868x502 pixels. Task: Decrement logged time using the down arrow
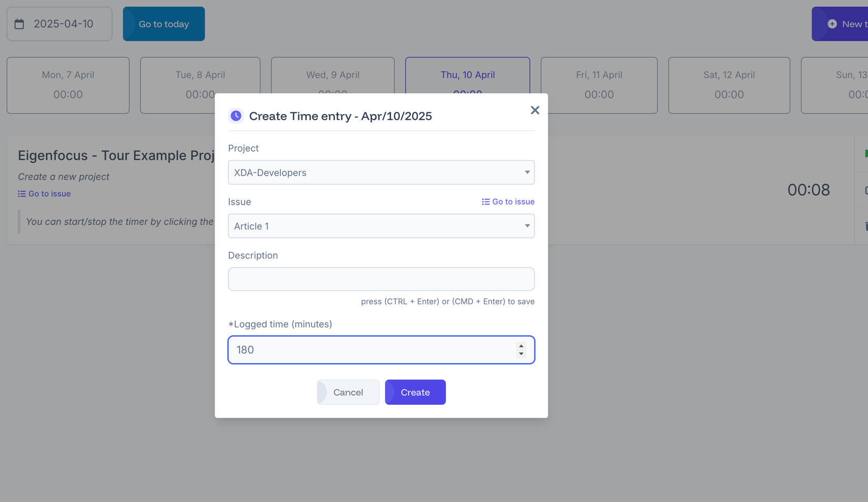click(x=521, y=354)
